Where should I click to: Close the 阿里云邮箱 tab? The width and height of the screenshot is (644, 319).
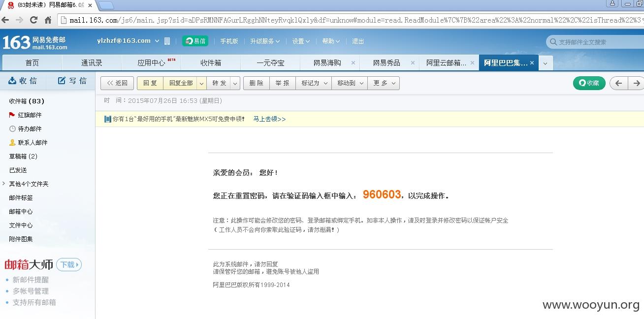(472, 63)
